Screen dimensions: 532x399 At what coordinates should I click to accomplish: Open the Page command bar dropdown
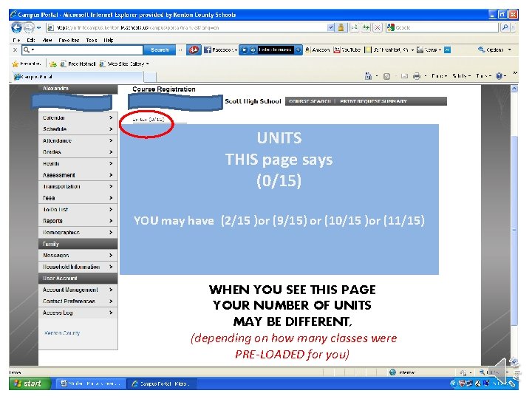point(440,76)
